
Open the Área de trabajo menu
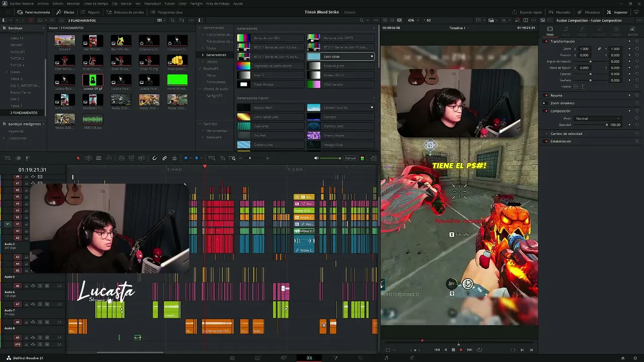218,4
